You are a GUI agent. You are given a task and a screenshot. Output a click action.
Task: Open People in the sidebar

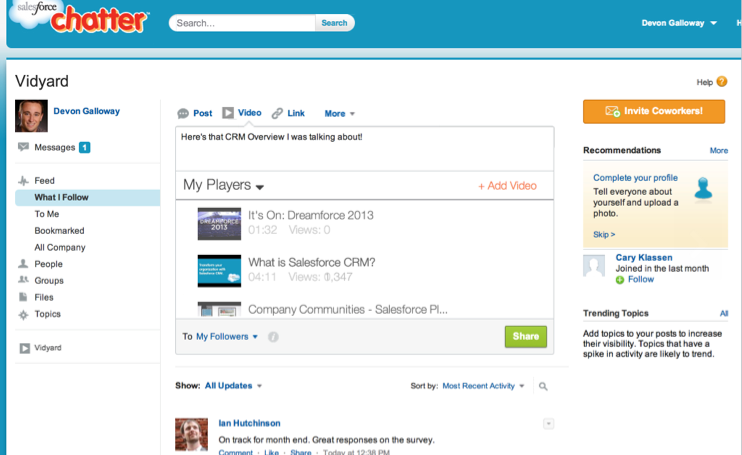point(48,264)
